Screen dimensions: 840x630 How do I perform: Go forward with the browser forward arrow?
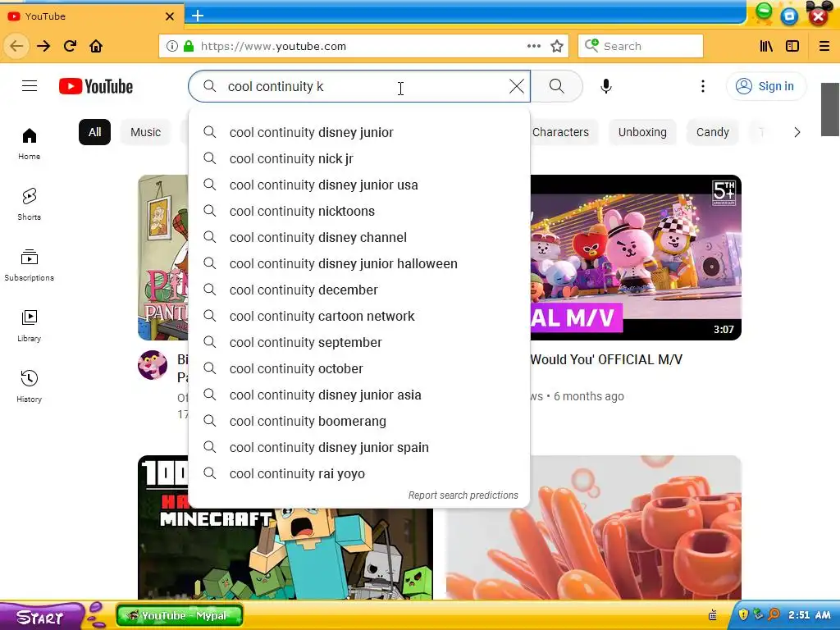click(x=43, y=46)
